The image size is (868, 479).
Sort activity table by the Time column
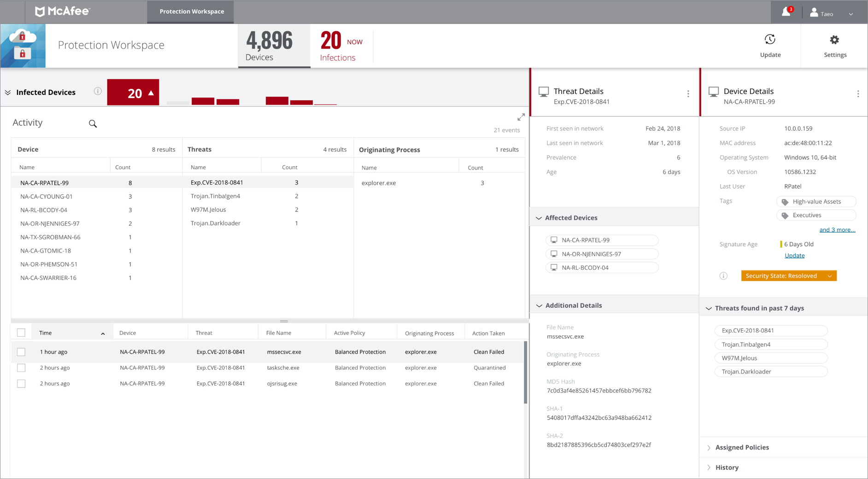[x=45, y=332]
